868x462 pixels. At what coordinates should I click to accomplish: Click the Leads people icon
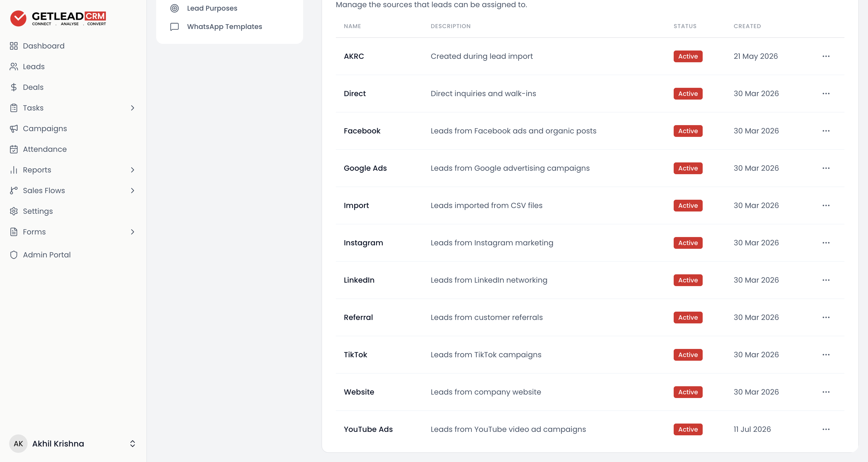click(13, 66)
